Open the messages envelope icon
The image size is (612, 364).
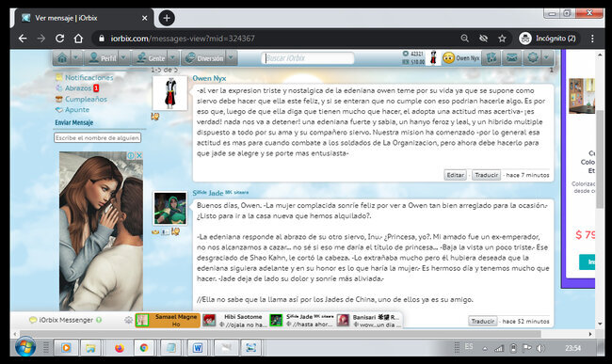[x=511, y=58]
